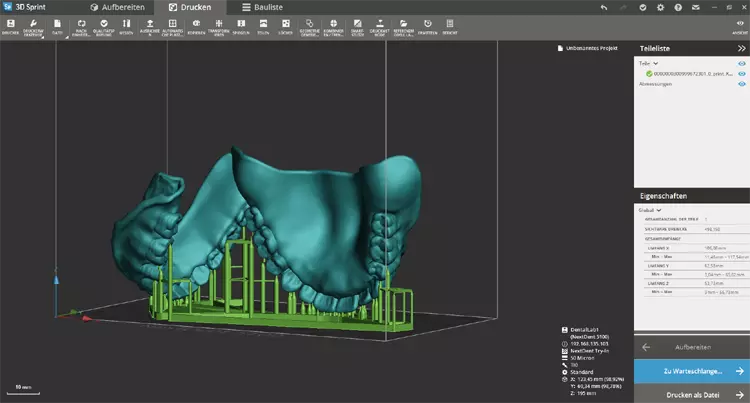Image resolution: width=750 pixels, height=403 pixels.
Task: Select the Spiegeln mirror tool
Action: (x=241, y=23)
